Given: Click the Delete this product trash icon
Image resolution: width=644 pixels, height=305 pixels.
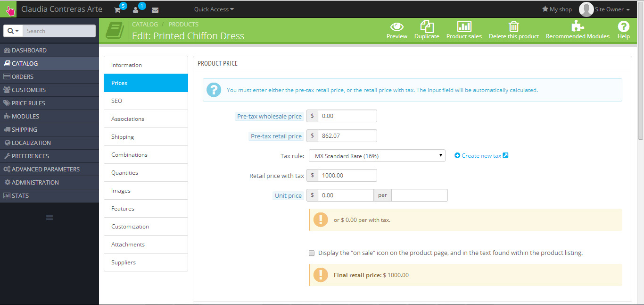Looking at the screenshot, I should pyautogui.click(x=514, y=26).
